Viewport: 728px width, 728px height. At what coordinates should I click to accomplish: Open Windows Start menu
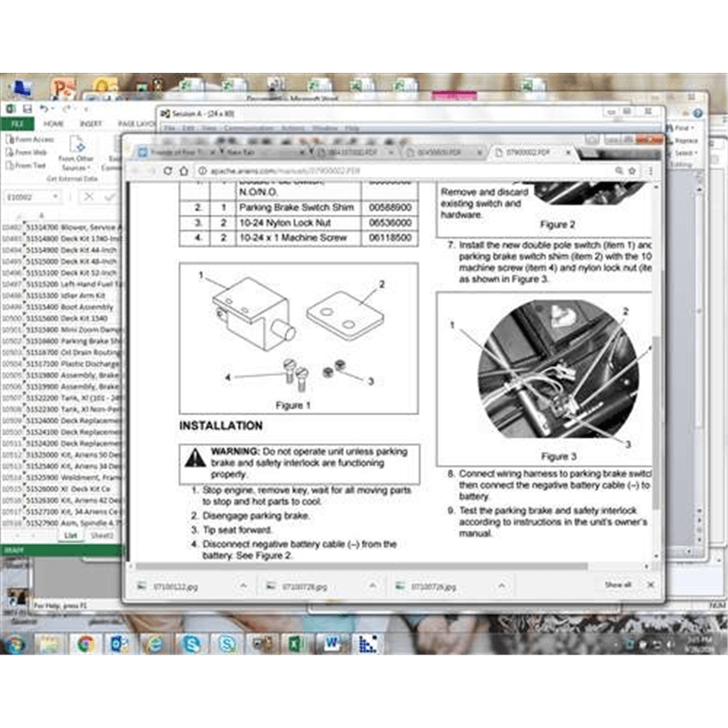15,644
